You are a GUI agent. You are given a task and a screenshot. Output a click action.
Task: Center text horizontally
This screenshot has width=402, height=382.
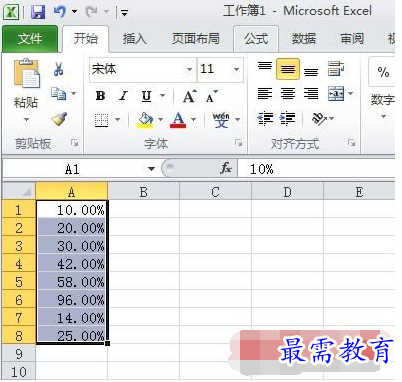tap(288, 94)
